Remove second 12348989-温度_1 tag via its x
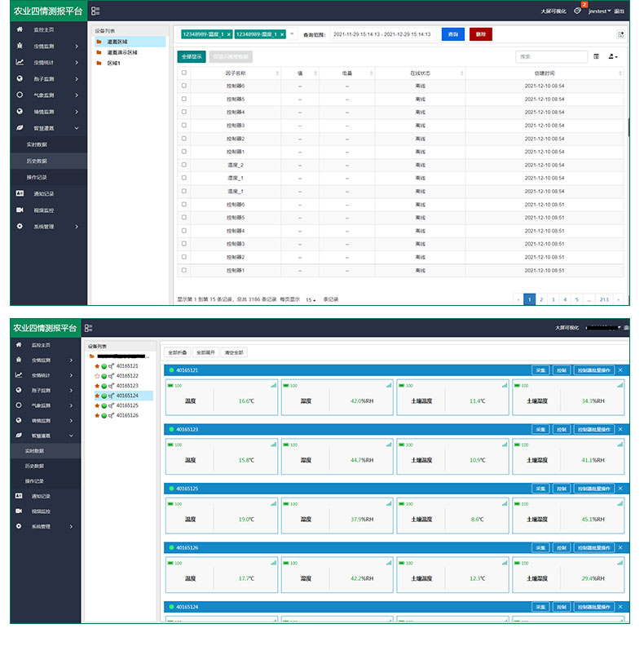The width and height of the screenshot is (644, 646). 282,34
